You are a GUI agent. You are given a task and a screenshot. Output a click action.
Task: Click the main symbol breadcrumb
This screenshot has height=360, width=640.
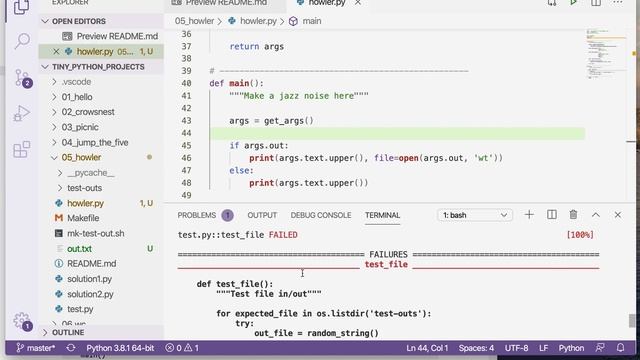pyautogui.click(x=312, y=21)
